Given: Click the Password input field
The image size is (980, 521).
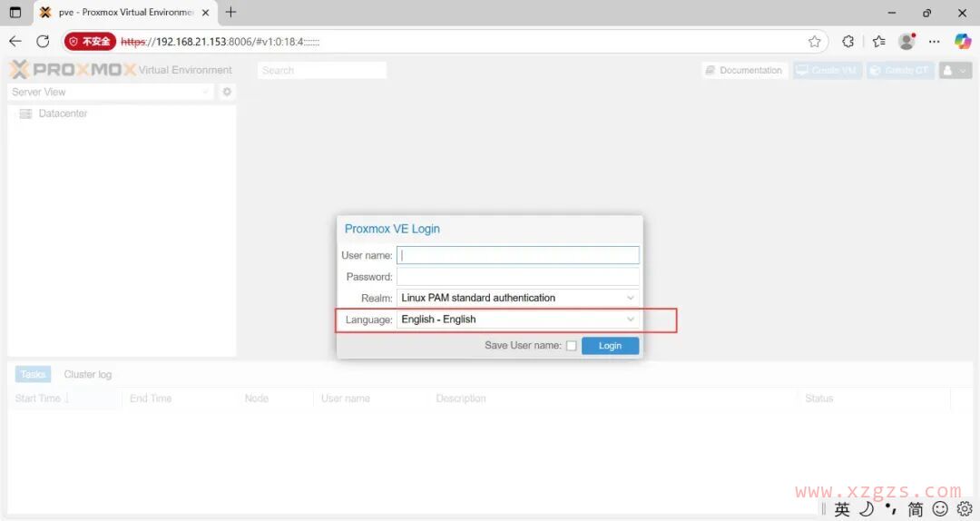Looking at the screenshot, I should [x=517, y=277].
